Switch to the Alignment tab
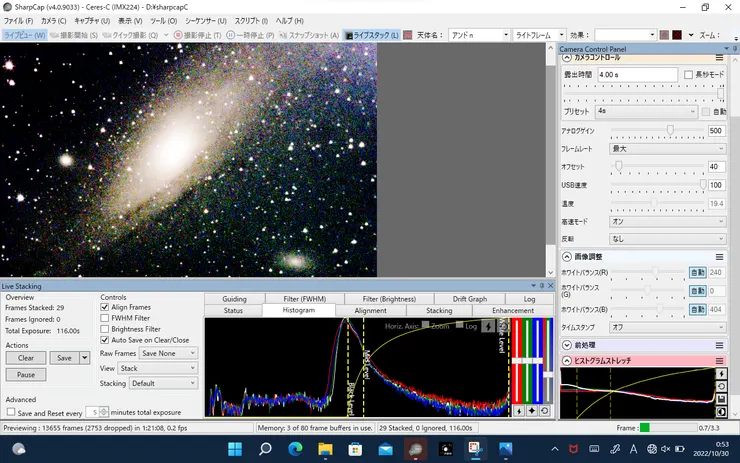The width and height of the screenshot is (740, 463). pyautogui.click(x=370, y=311)
